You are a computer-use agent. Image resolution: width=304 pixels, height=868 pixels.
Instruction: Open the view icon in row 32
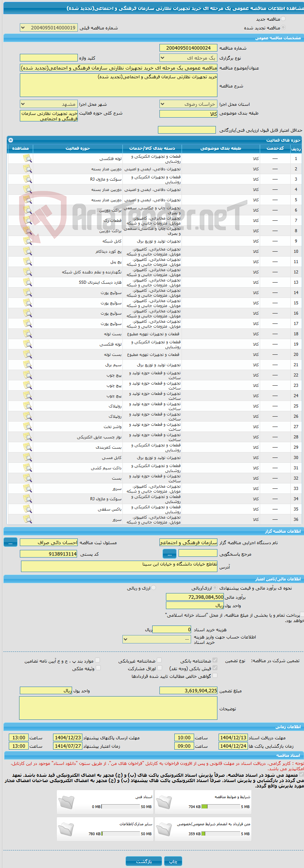point(27,478)
